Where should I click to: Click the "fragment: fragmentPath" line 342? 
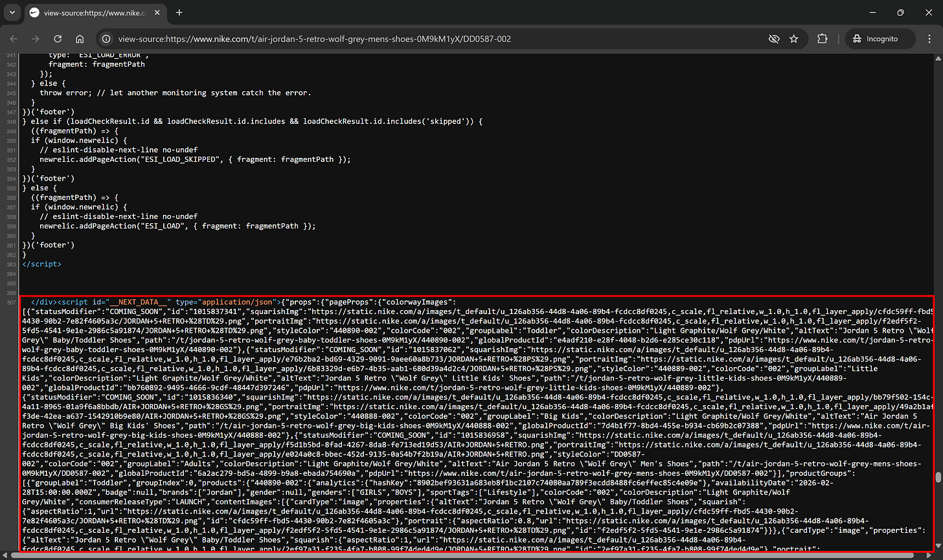(95, 64)
